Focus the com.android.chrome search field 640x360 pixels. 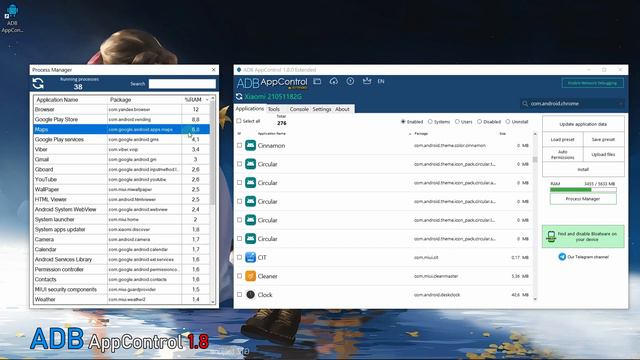[573, 104]
